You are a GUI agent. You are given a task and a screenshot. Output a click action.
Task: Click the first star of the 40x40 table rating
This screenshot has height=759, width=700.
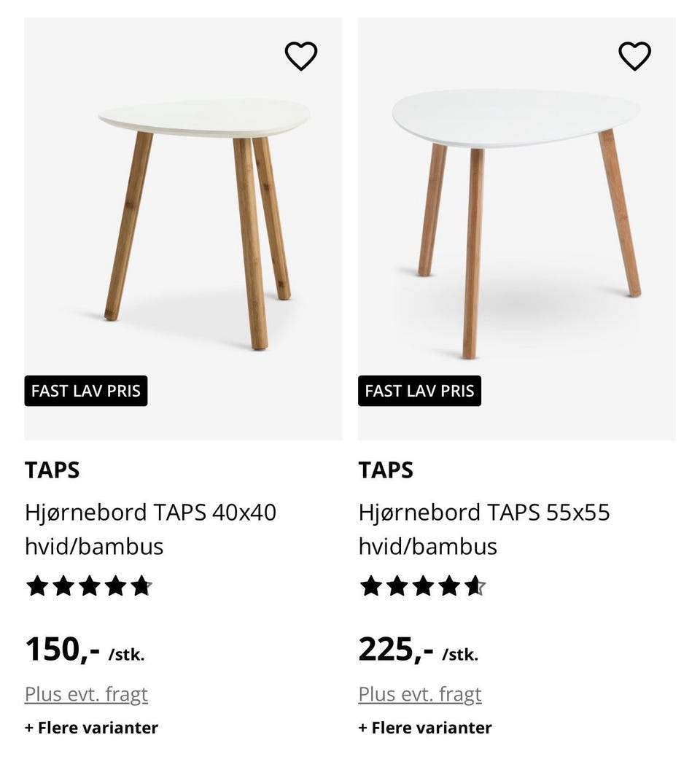[36, 586]
